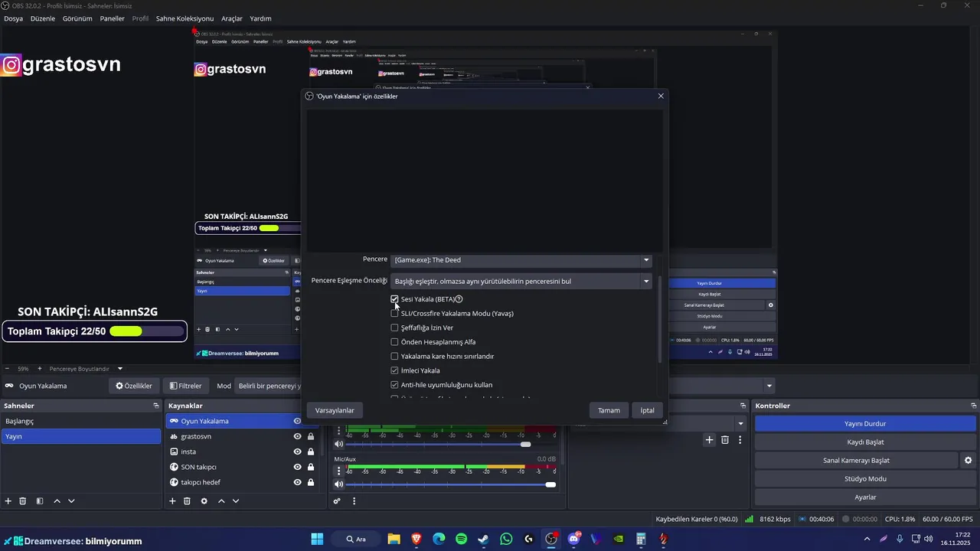Move scene up in Sahneler panel
Screen dimensions: 980x551
click(57, 501)
